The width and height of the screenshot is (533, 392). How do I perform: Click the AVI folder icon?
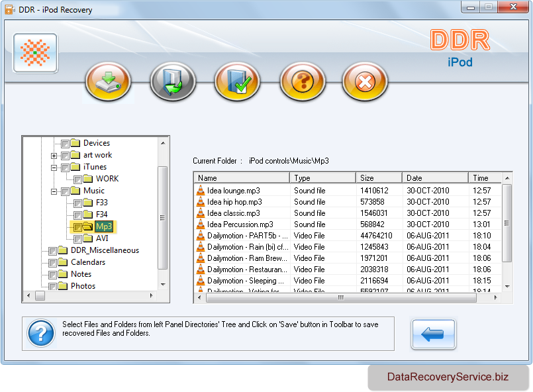(x=87, y=238)
